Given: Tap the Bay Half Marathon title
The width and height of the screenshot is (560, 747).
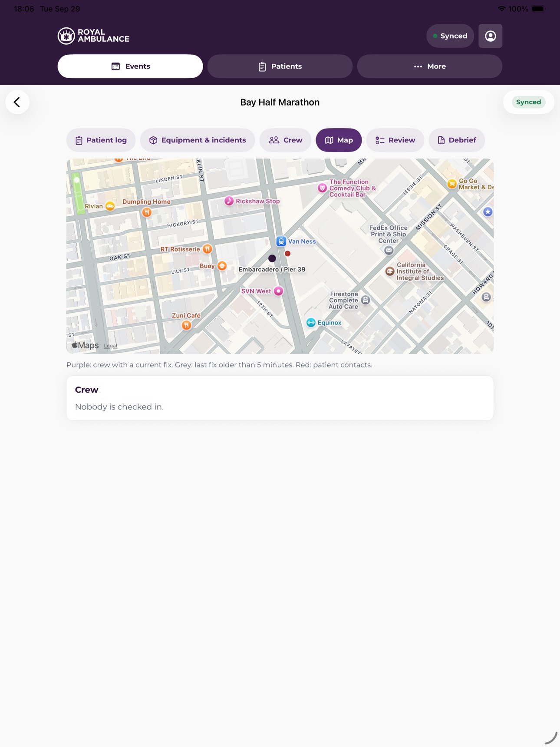Looking at the screenshot, I should pos(280,102).
